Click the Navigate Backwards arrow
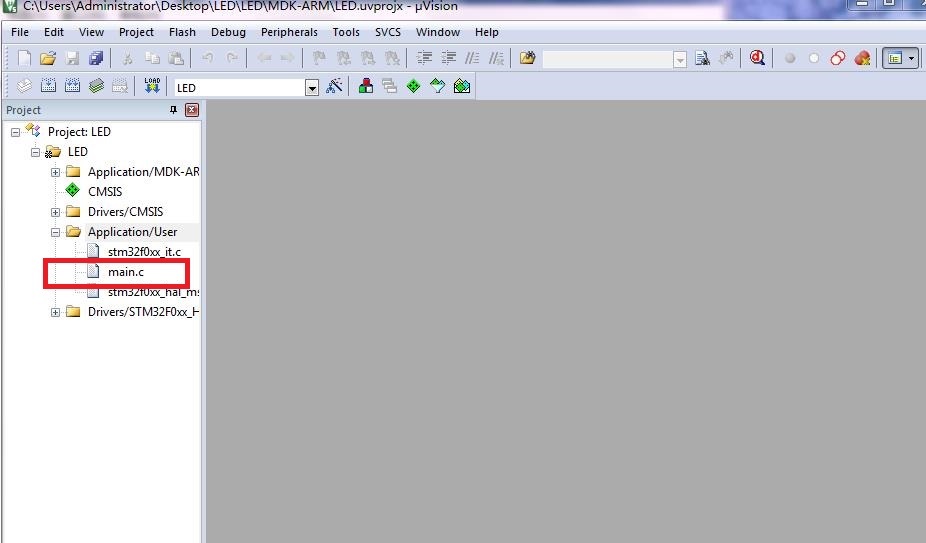 pos(263,58)
